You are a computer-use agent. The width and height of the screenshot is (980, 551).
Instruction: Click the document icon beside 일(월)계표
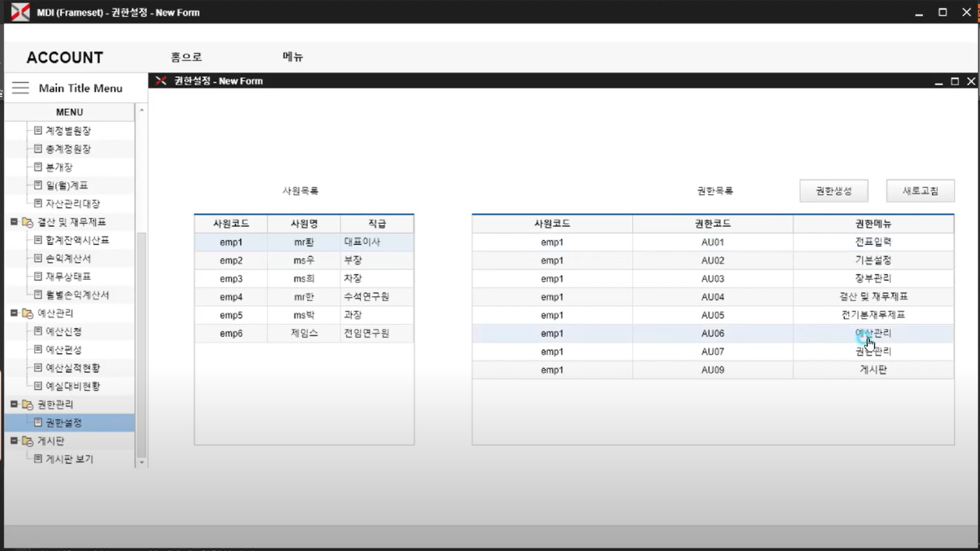[x=38, y=185]
